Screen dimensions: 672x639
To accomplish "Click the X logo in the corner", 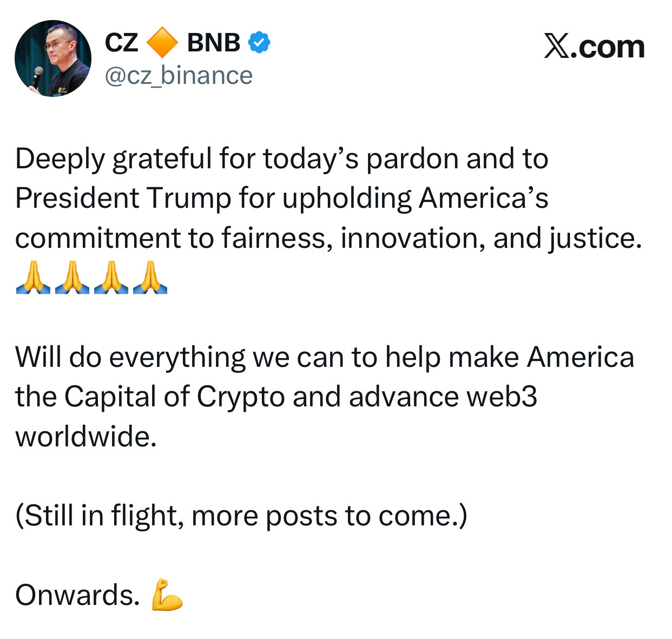I will tap(557, 47).
